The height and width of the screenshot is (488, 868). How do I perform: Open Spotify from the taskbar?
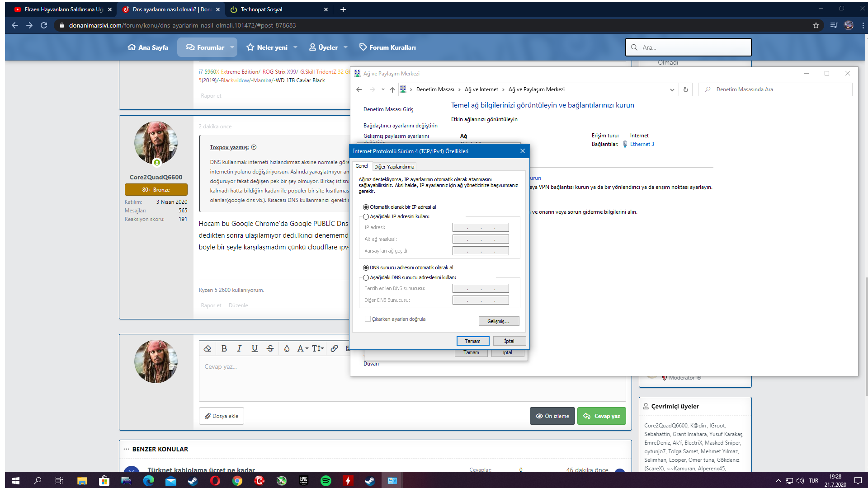(325, 480)
